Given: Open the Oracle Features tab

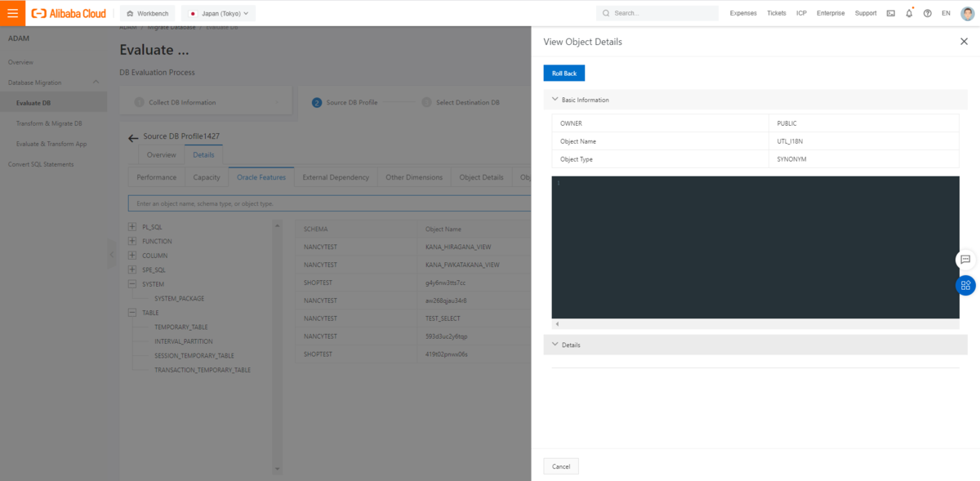Looking at the screenshot, I should (261, 177).
